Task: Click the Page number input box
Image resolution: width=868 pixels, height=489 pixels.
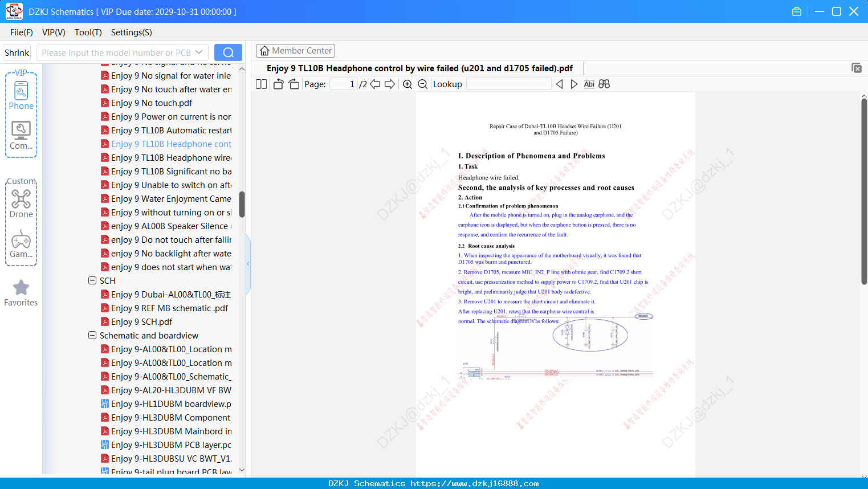Action: coord(343,84)
